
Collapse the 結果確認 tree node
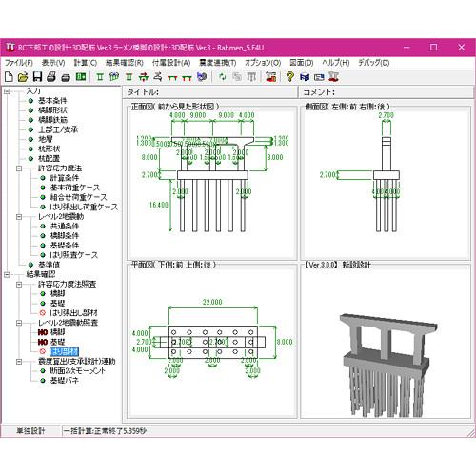[x=7, y=274]
